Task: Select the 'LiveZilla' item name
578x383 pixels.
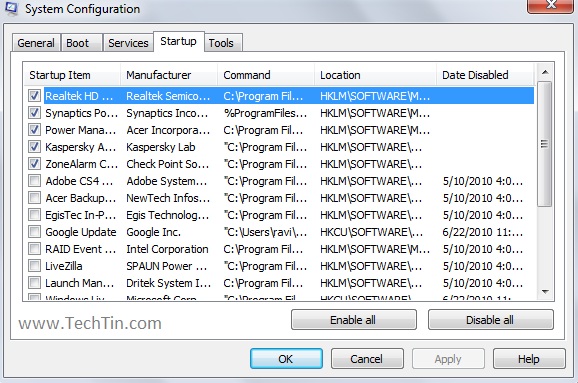Action: pos(64,266)
